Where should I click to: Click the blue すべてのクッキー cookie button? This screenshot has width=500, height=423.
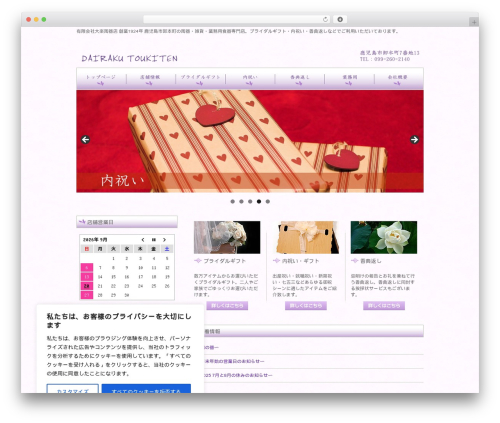click(146, 388)
